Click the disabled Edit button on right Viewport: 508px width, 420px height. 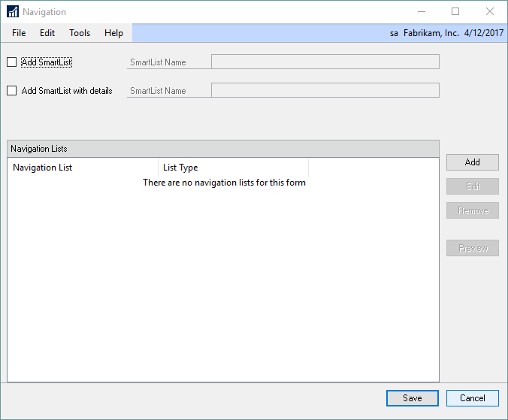pos(473,186)
